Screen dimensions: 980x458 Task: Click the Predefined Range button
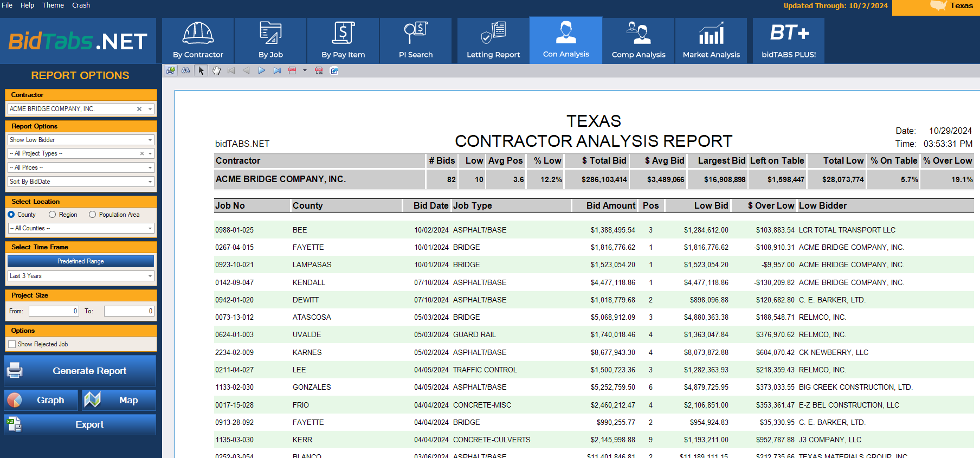[x=81, y=261]
